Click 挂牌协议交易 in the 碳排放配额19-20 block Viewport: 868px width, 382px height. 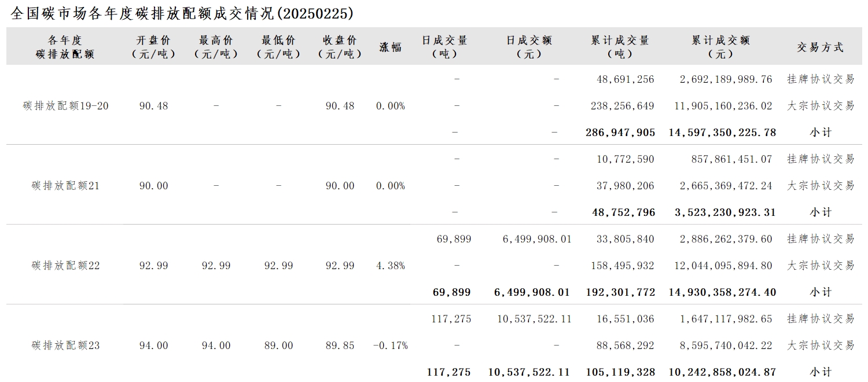coord(821,79)
